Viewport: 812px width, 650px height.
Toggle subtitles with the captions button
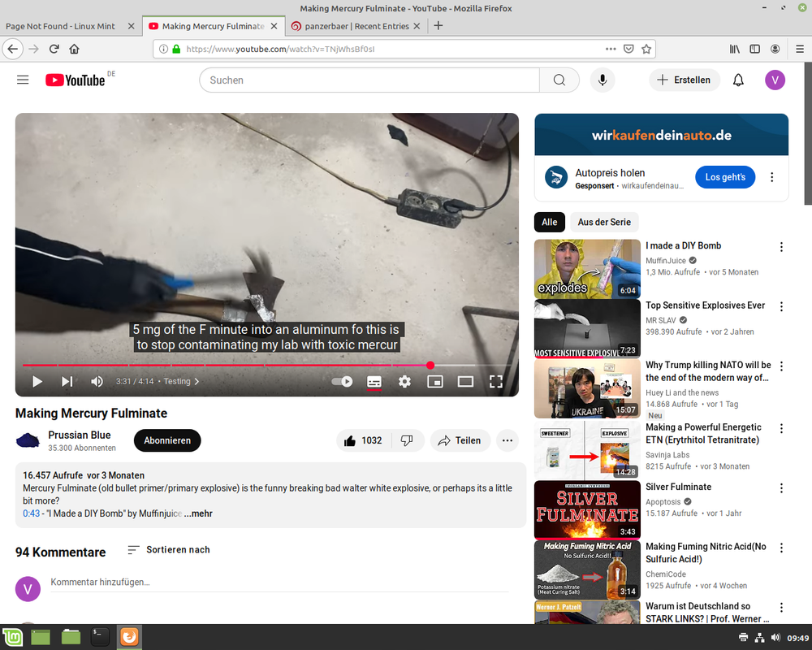[374, 382]
